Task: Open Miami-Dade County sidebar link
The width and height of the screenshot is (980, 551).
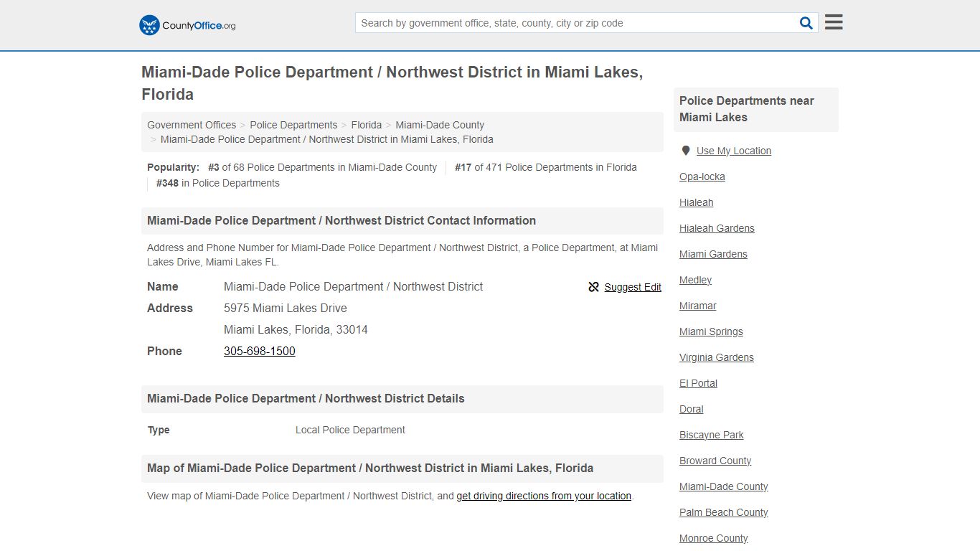Action: [x=724, y=486]
